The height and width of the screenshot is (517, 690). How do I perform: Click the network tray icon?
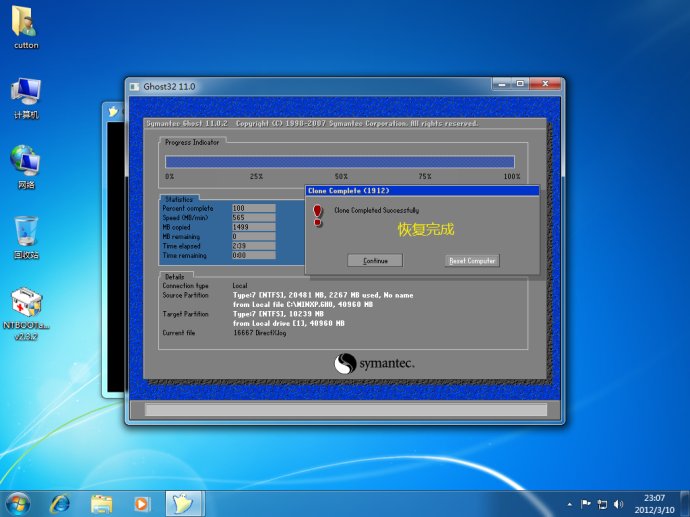(x=602, y=504)
